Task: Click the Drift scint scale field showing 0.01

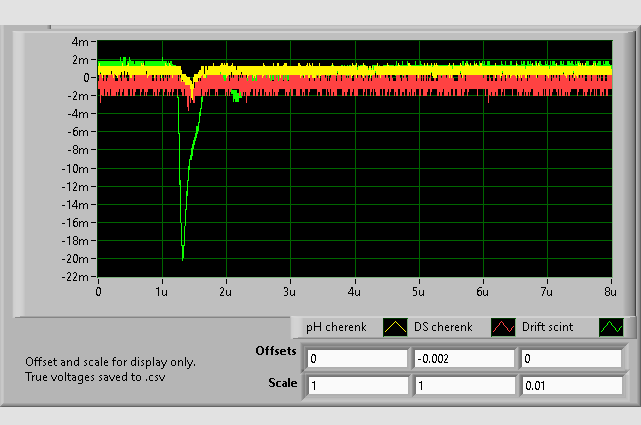Action: click(x=572, y=386)
